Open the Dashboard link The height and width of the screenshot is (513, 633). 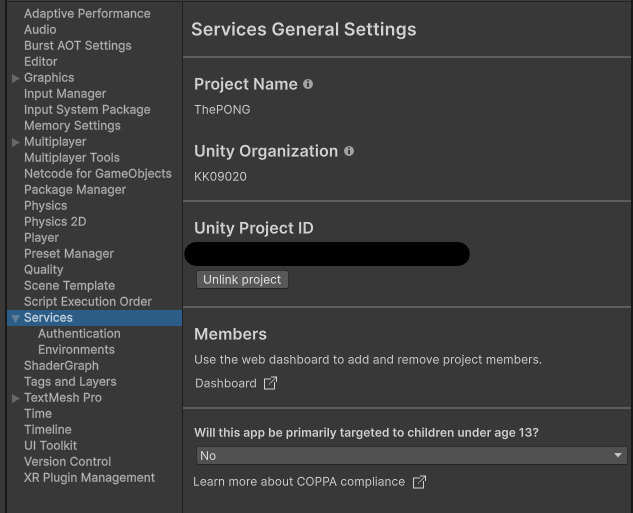225,383
